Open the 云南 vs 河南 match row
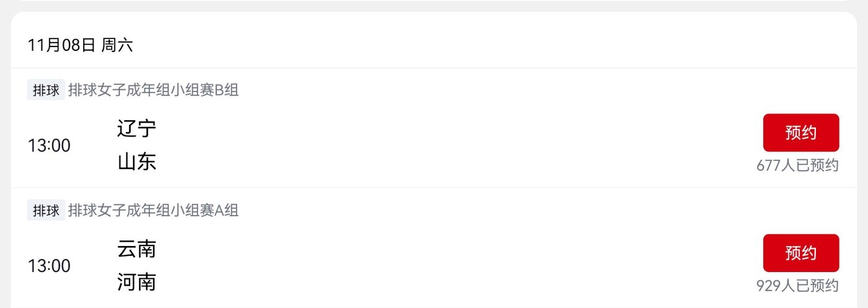The width and height of the screenshot is (868, 308). (434, 266)
